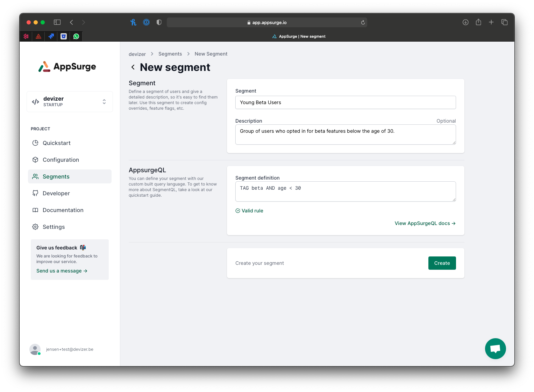Open a new browser tab

(x=491, y=22)
